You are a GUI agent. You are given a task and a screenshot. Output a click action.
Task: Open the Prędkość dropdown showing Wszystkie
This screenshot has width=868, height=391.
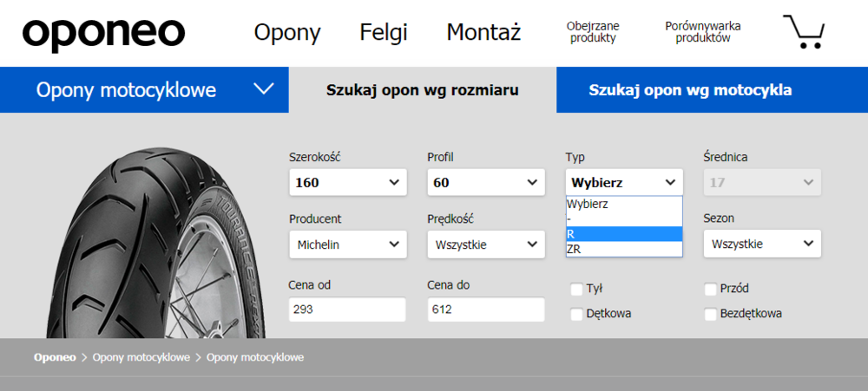pos(486,244)
